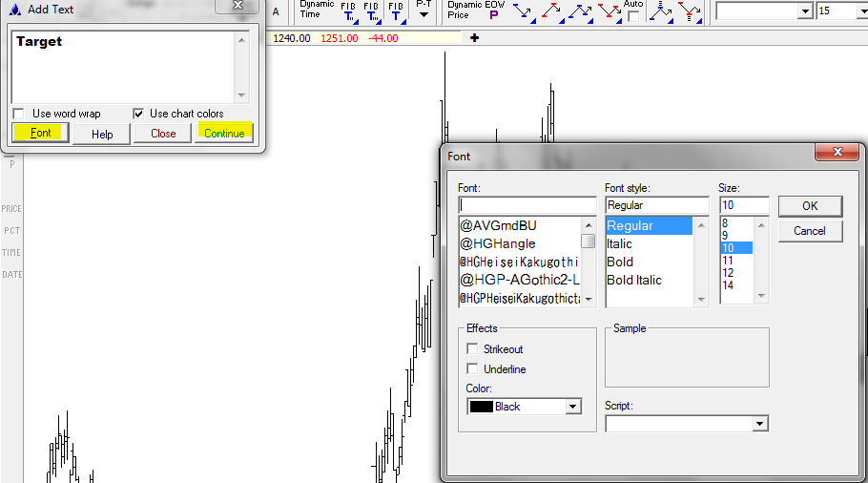Open the Script dropdown
Image resolution: width=868 pixels, height=483 pixels.
tap(759, 424)
